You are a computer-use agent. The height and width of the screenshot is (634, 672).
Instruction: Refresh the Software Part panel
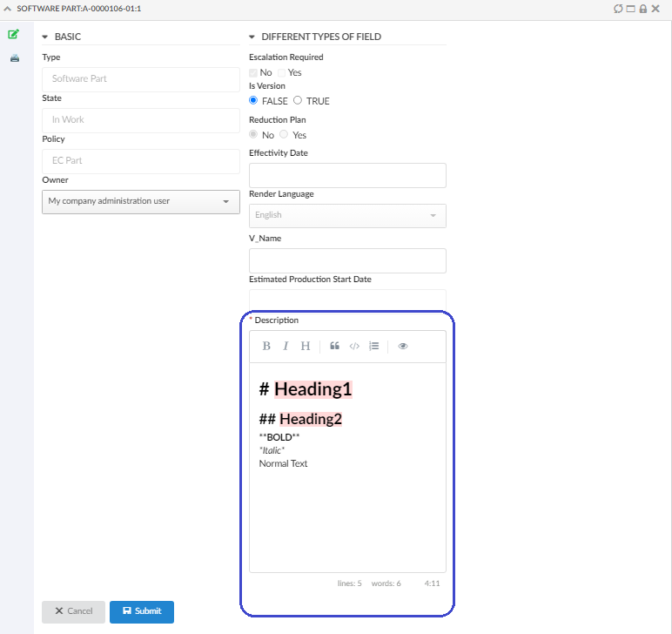pyautogui.click(x=618, y=8)
